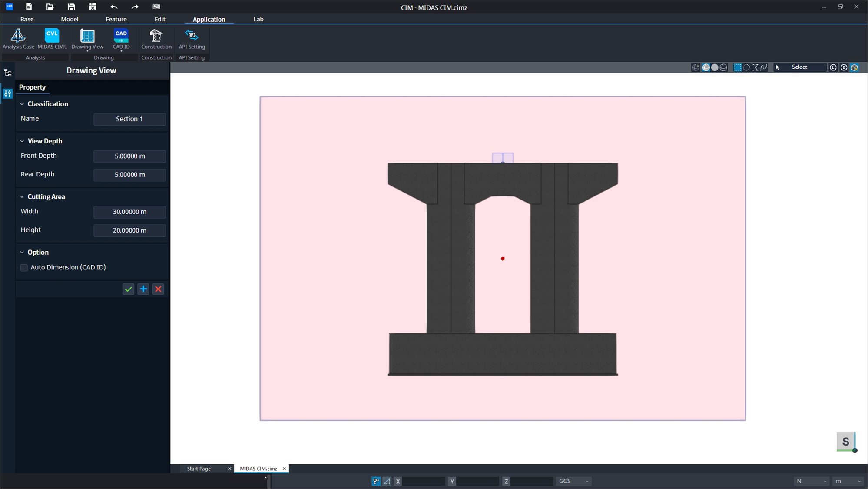Click the blue plus add button

pos(143,289)
